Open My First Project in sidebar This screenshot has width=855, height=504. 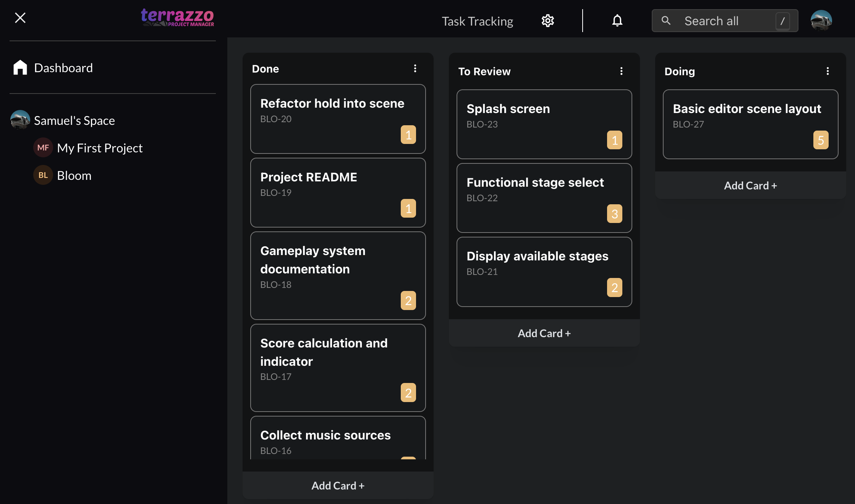click(x=100, y=148)
